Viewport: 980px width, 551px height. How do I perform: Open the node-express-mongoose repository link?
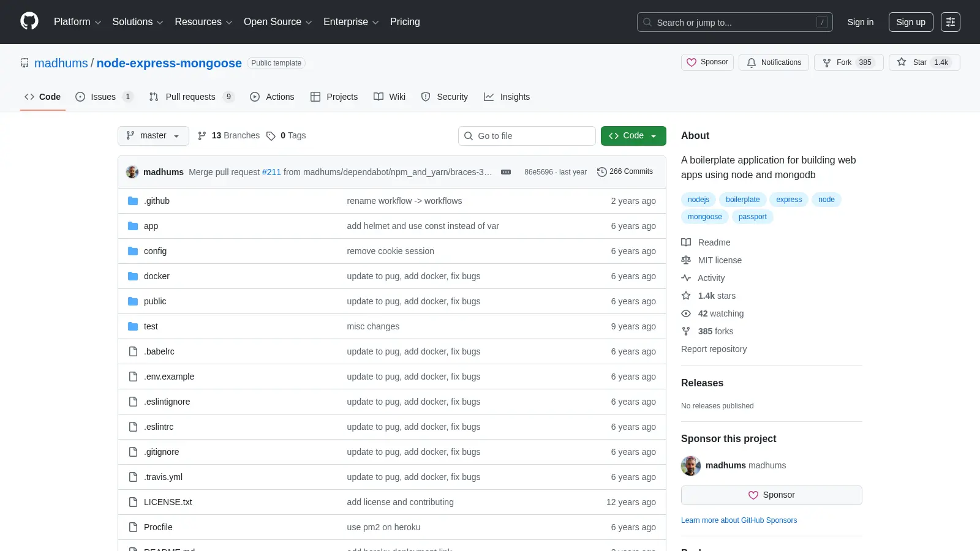pyautogui.click(x=169, y=63)
